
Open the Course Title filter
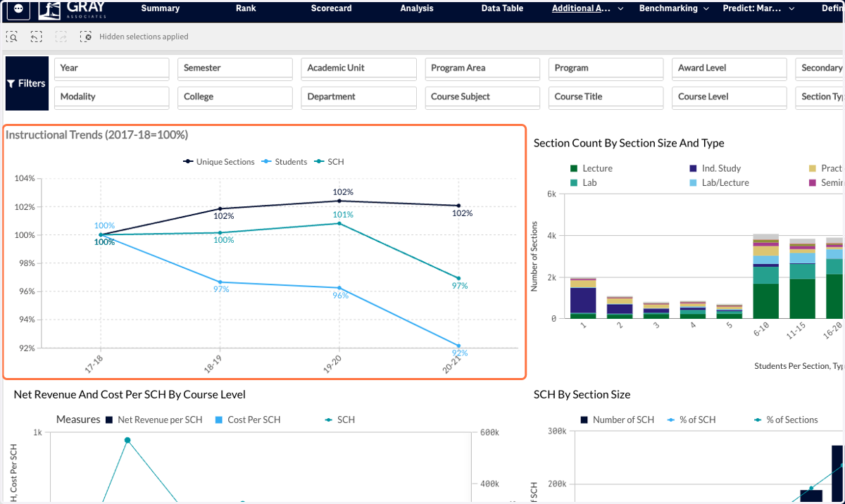click(x=606, y=97)
